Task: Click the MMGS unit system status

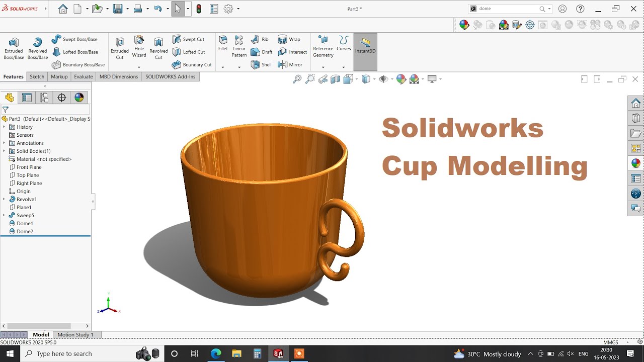Action: coord(611,342)
